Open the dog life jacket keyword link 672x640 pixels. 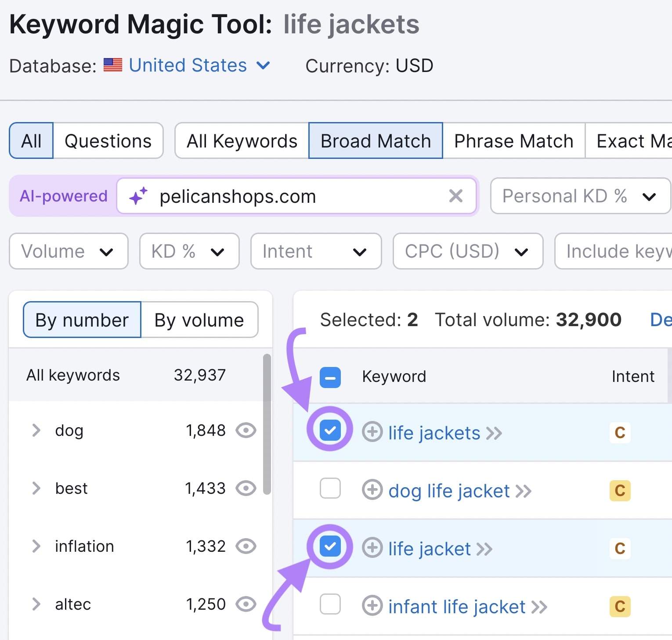pyautogui.click(x=449, y=491)
